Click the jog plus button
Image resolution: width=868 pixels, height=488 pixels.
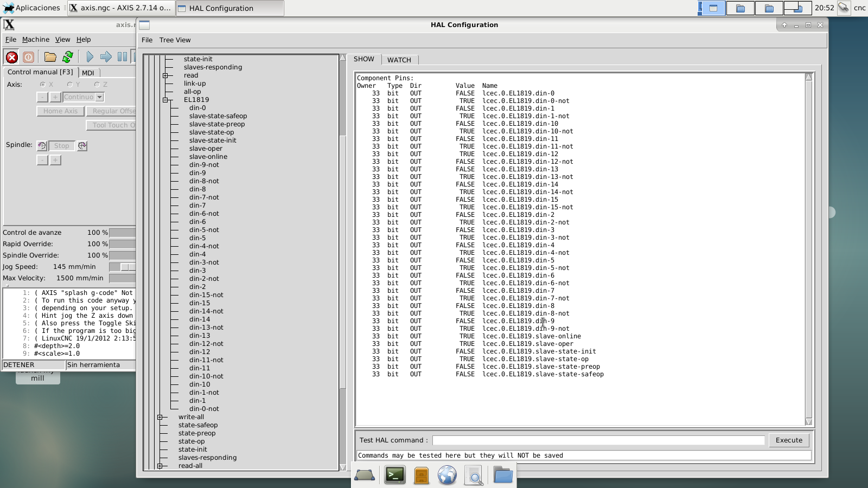coord(55,97)
